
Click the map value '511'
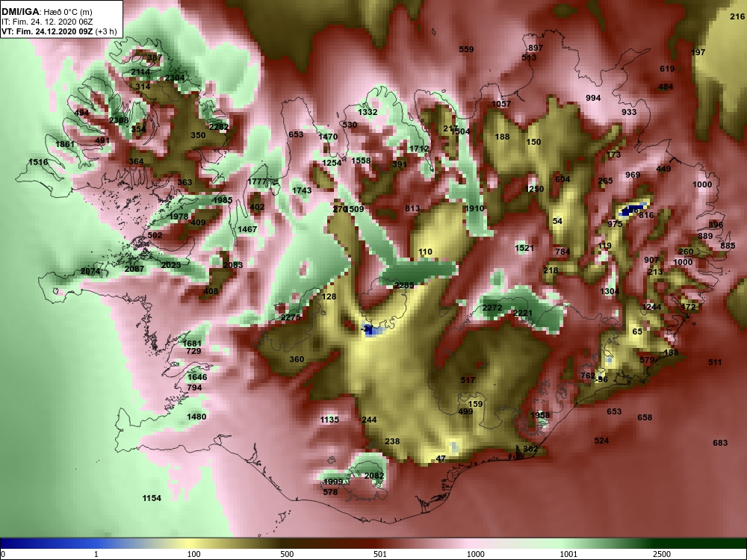[715, 362]
